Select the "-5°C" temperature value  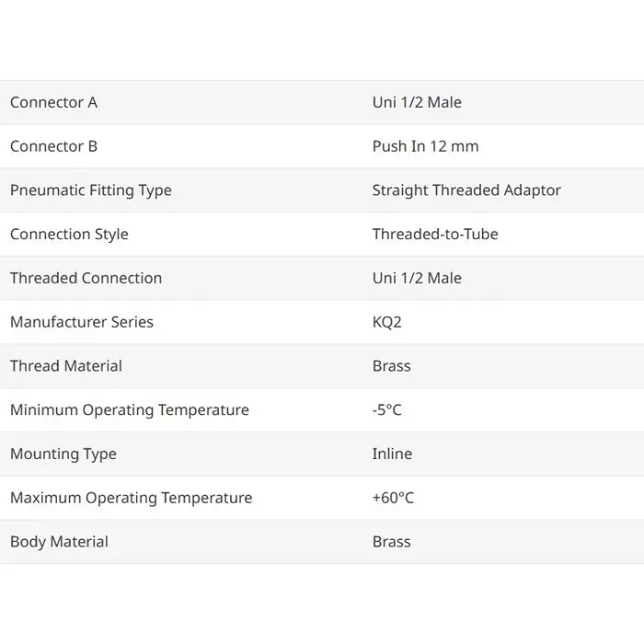tap(386, 410)
